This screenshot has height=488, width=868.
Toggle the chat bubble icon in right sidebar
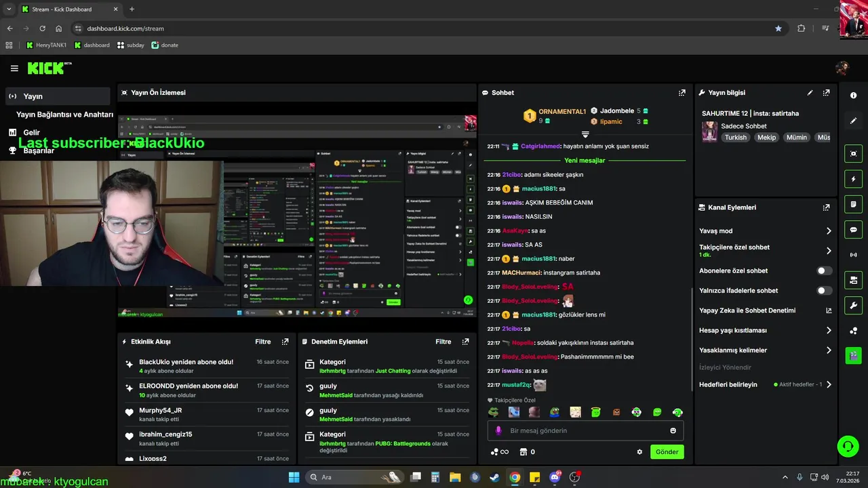click(x=853, y=230)
